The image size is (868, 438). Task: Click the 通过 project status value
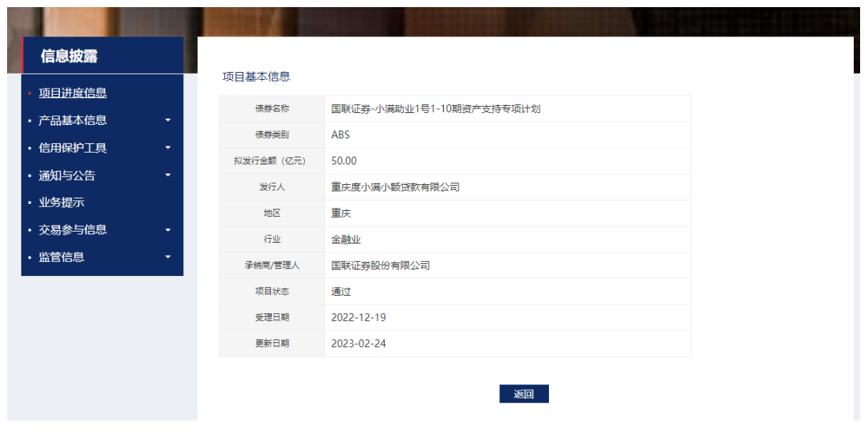341,292
